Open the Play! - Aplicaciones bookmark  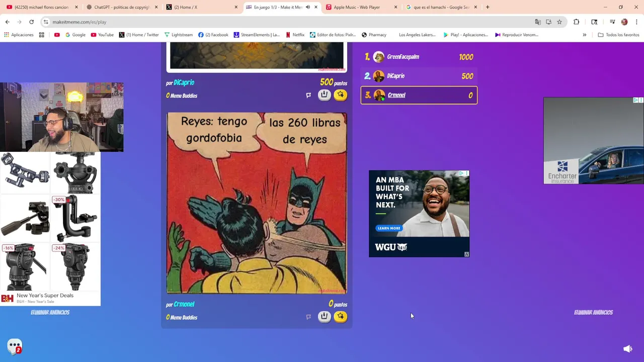465,35
